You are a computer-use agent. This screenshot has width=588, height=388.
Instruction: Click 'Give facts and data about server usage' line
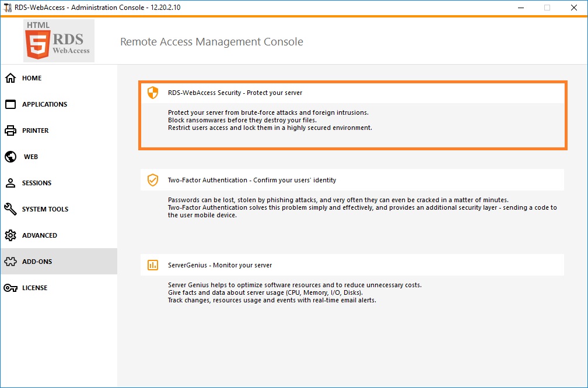(265, 292)
